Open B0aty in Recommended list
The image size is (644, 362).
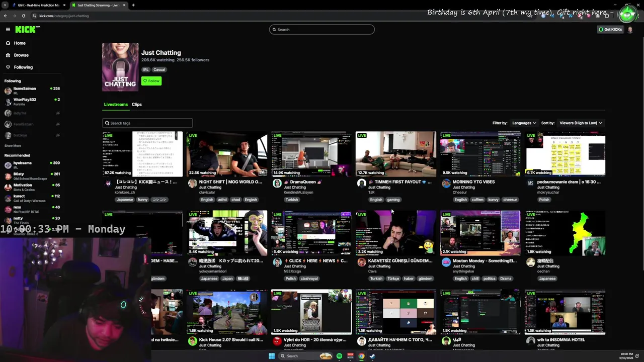tap(32, 176)
